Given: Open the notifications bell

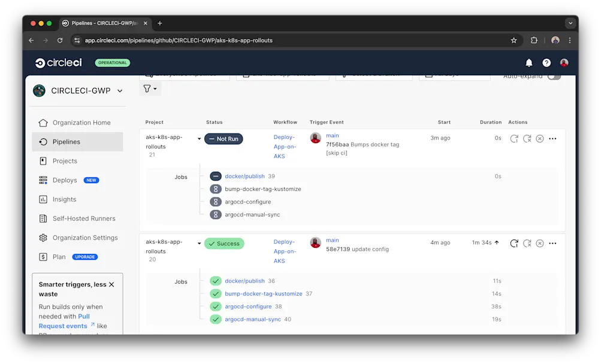Looking at the screenshot, I should click(528, 62).
